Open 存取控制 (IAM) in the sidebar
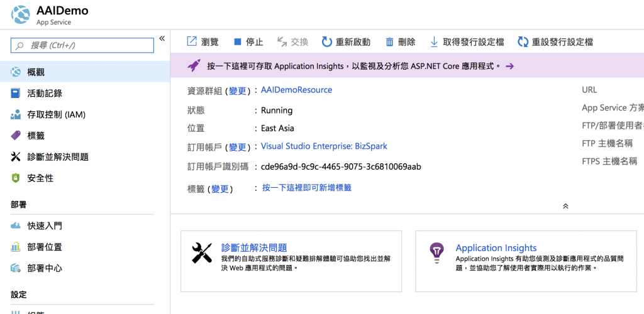The image size is (644, 314). coord(85,115)
